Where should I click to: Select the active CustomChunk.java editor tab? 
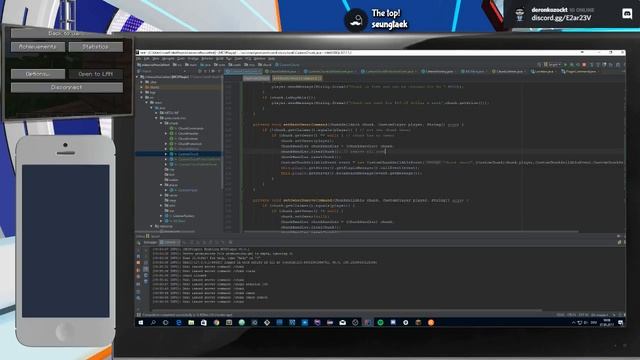[244, 71]
